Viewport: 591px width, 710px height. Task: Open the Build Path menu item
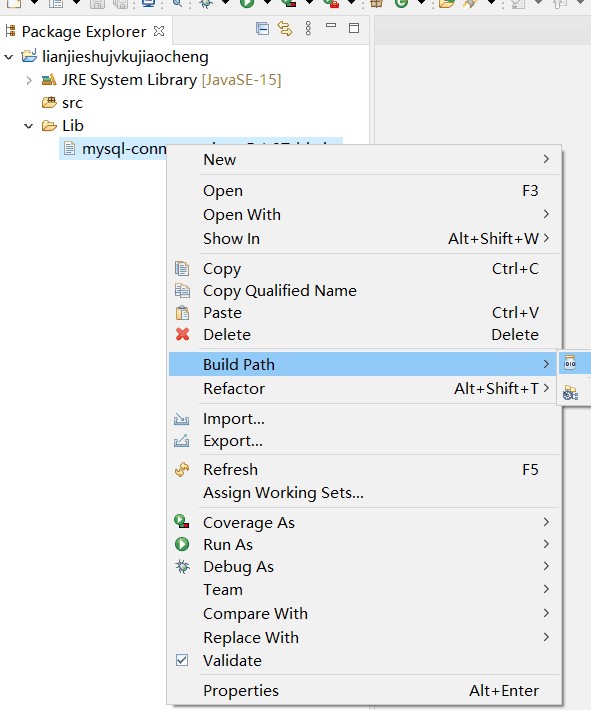[362, 364]
